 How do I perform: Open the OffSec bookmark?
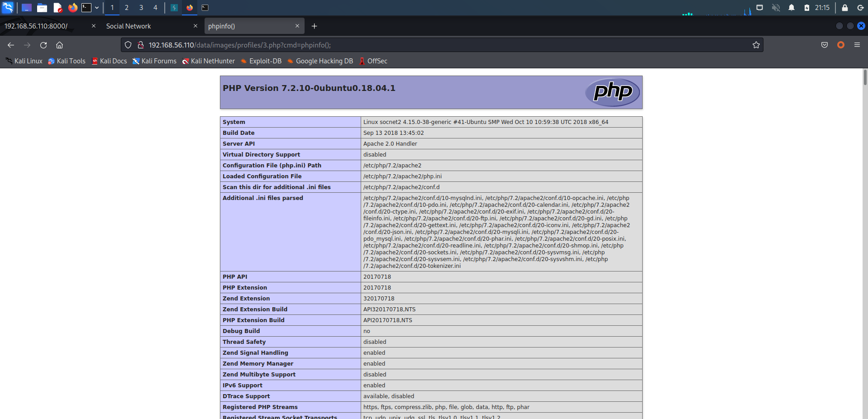point(373,61)
